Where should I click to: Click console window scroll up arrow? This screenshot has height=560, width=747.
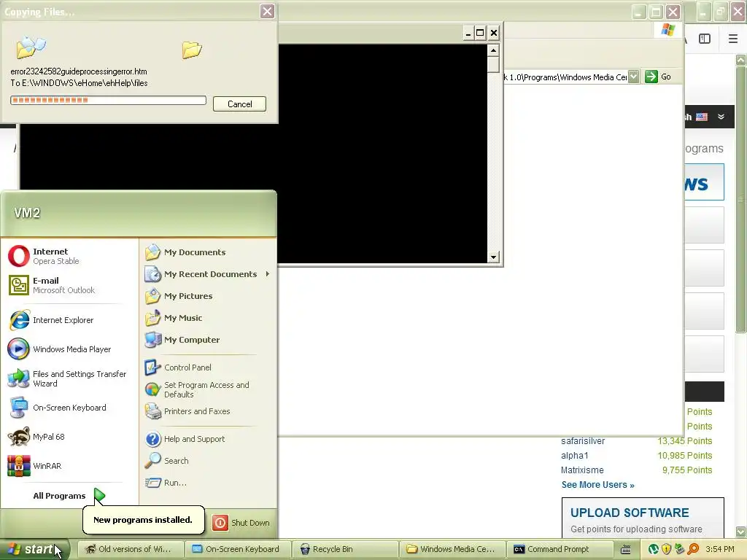point(494,50)
